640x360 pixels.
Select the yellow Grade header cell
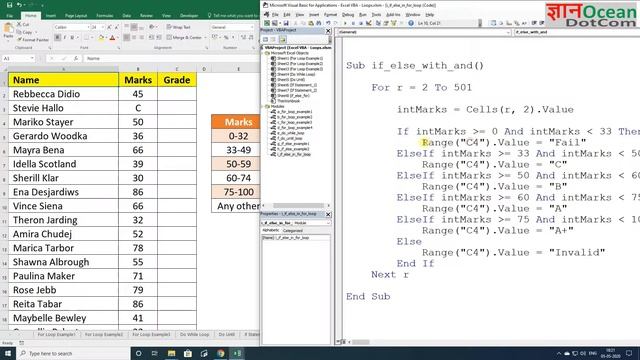(177, 80)
